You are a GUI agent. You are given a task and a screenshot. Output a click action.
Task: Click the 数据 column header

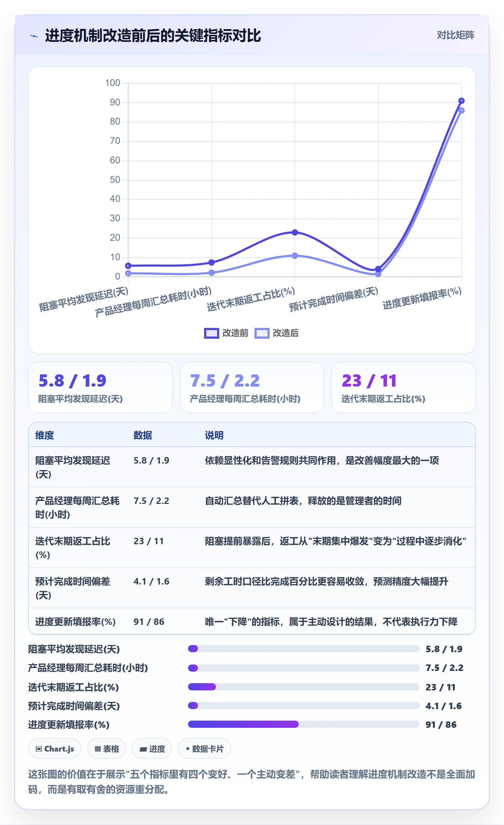143,435
